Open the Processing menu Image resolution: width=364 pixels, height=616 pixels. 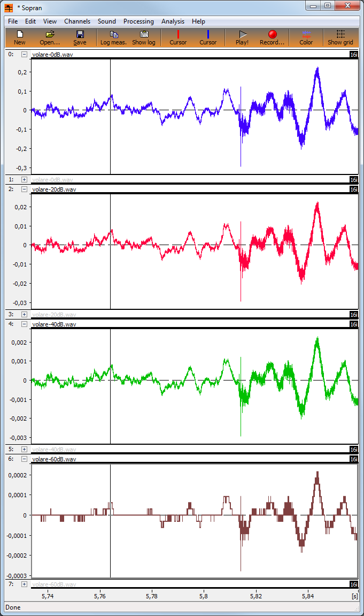(138, 21)
